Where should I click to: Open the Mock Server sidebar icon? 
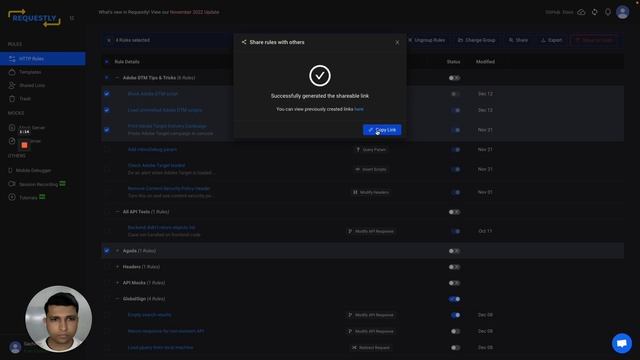click(x=12, y=127)
